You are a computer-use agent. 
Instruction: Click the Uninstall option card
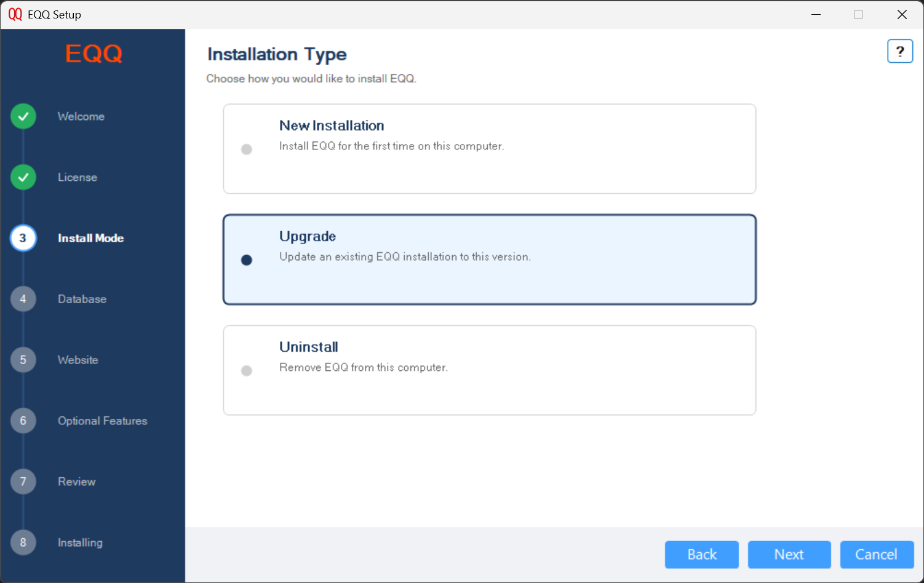click(489, 370)
